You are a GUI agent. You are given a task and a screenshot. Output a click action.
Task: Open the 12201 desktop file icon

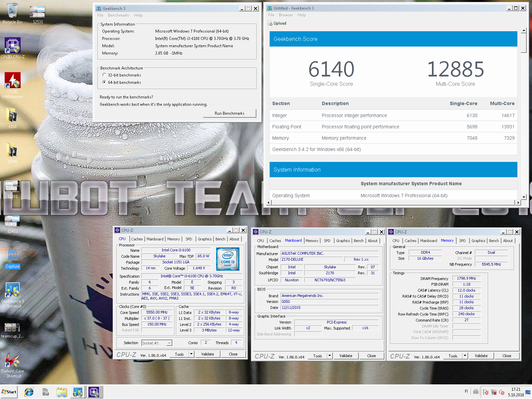13,190
